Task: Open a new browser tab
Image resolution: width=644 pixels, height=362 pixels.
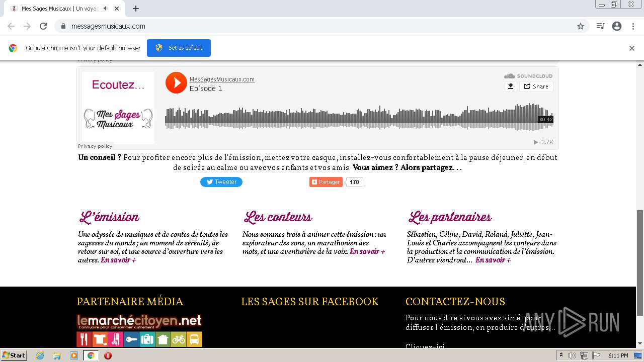Action: click(136, 9)
